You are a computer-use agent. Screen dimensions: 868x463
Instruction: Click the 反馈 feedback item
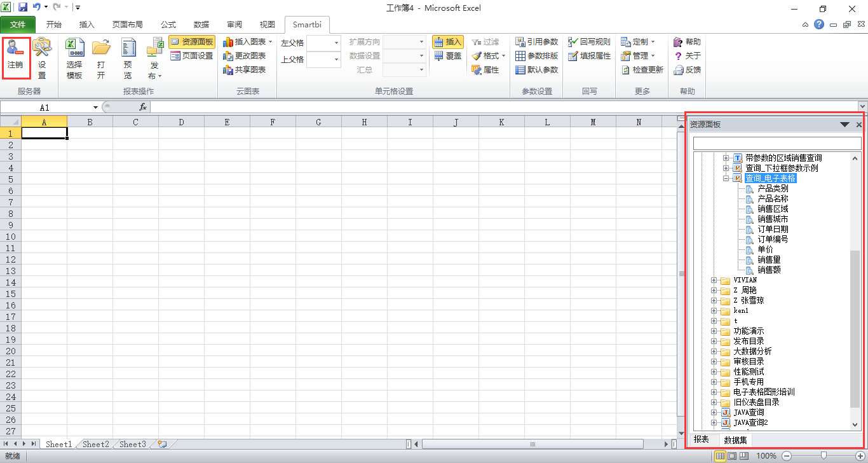click(688, 70)
